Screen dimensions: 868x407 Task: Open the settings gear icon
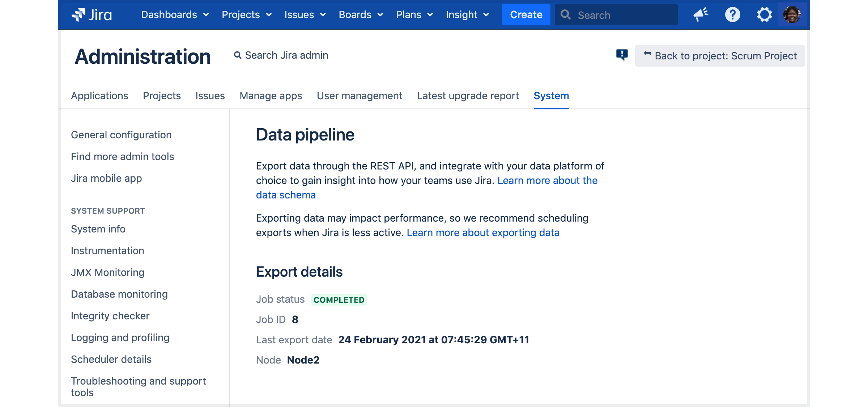tap(764, 15)
